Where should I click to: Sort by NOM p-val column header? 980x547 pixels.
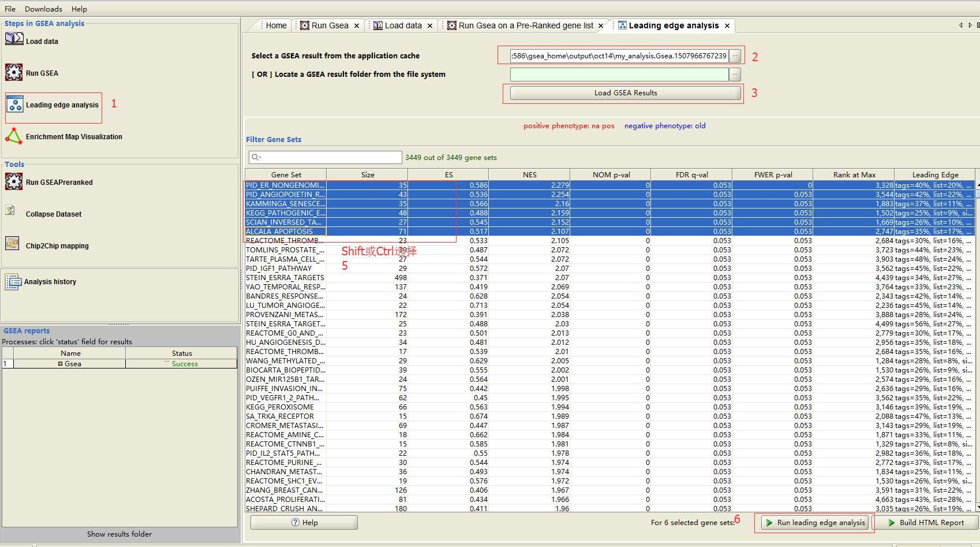click(611, 174)
